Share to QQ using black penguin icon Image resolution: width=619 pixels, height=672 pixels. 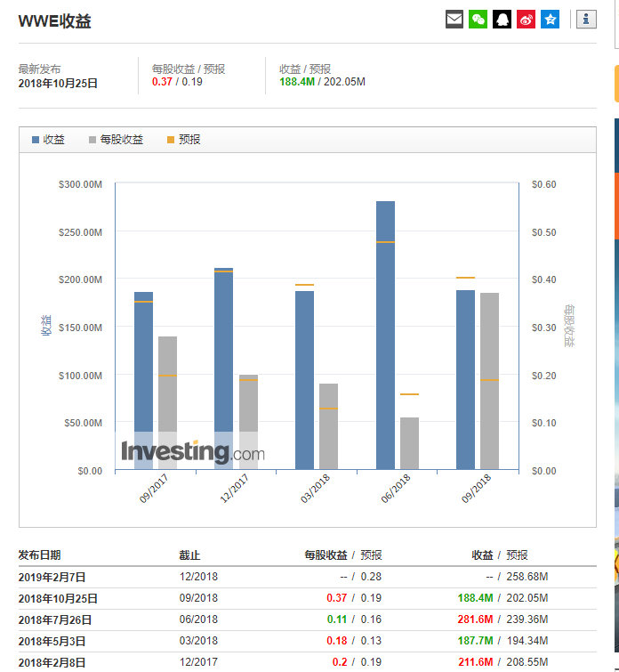pyautogui.click(x=502, y=20)
